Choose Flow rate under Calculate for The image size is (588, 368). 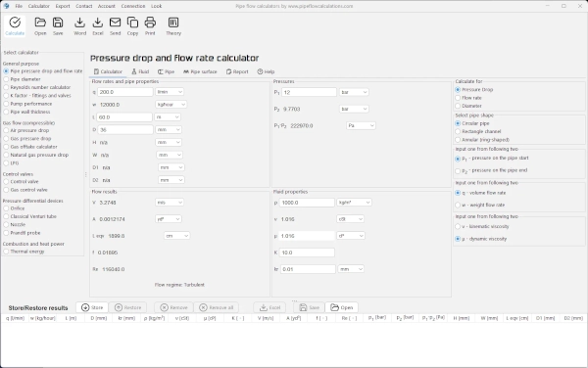click(468, 98)
